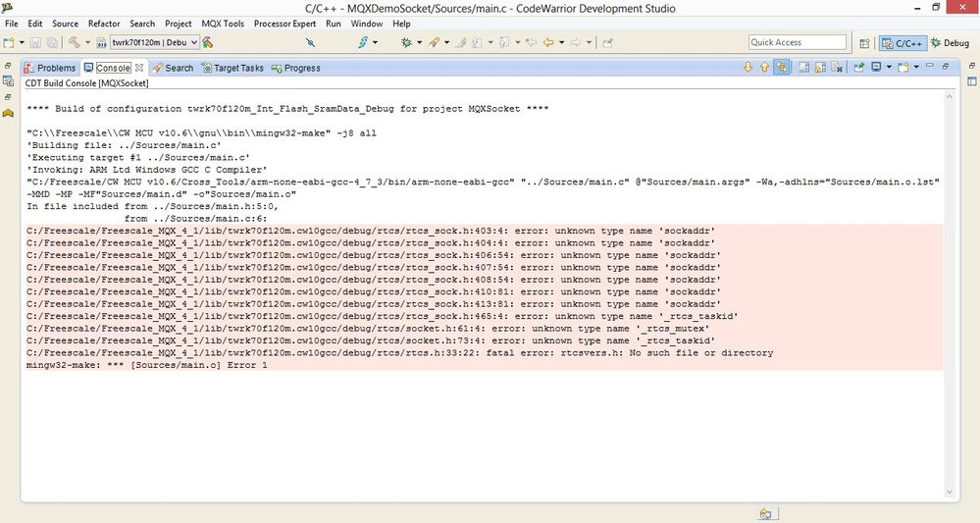The width and height of the screenshot is (980, 523).
Task: Click the Save All icon
Action: 52,42
